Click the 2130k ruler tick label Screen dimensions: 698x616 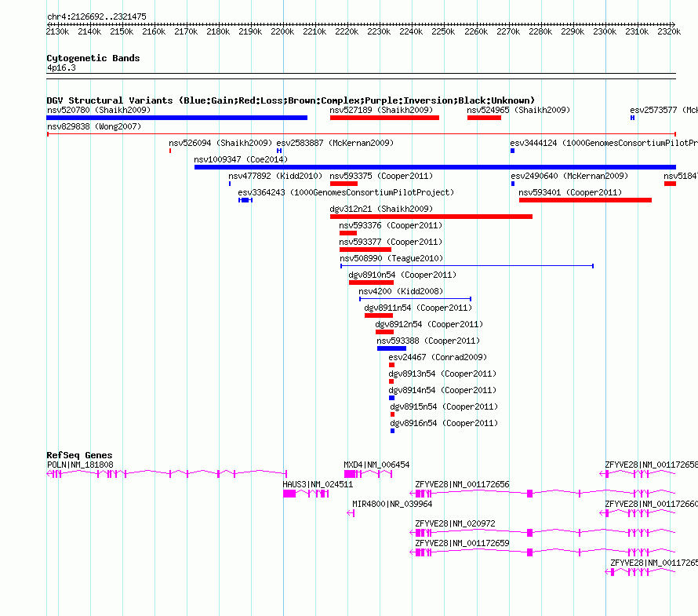[x=57, y=31]
